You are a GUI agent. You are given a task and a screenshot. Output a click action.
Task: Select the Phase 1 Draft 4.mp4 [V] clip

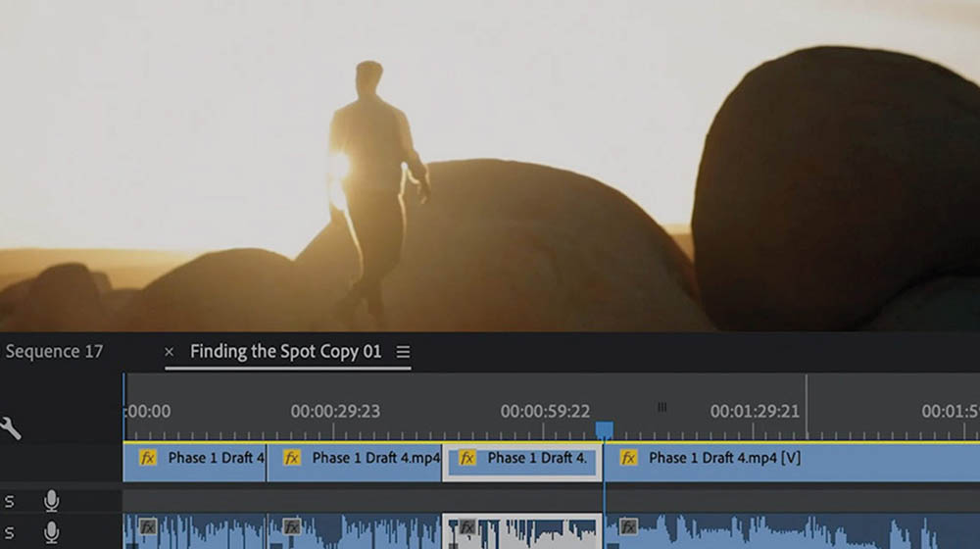pos(792,462)
